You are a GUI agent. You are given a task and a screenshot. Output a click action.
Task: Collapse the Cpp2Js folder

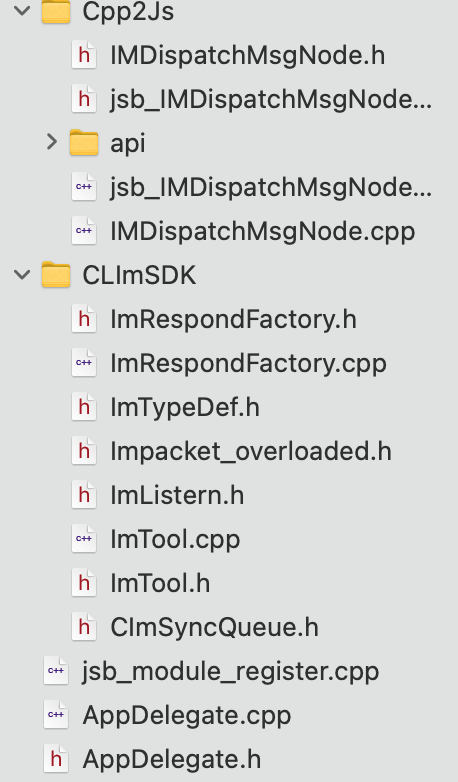22,11
